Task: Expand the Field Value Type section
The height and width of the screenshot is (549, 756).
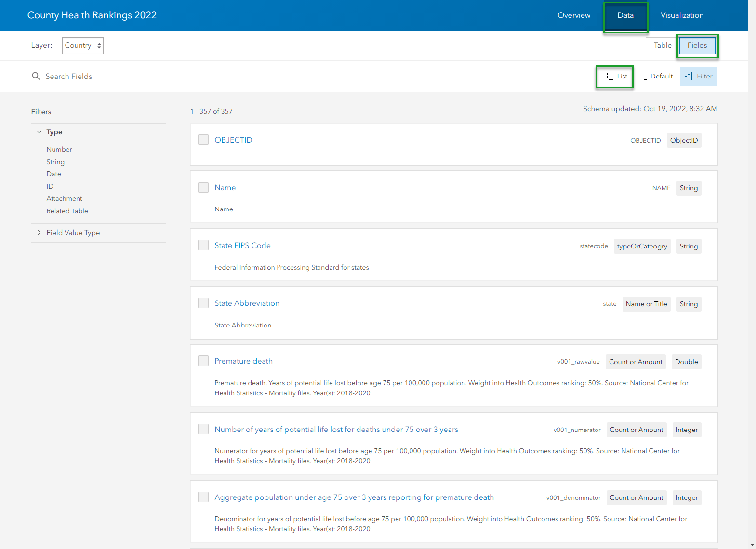Action: (40, 233)
